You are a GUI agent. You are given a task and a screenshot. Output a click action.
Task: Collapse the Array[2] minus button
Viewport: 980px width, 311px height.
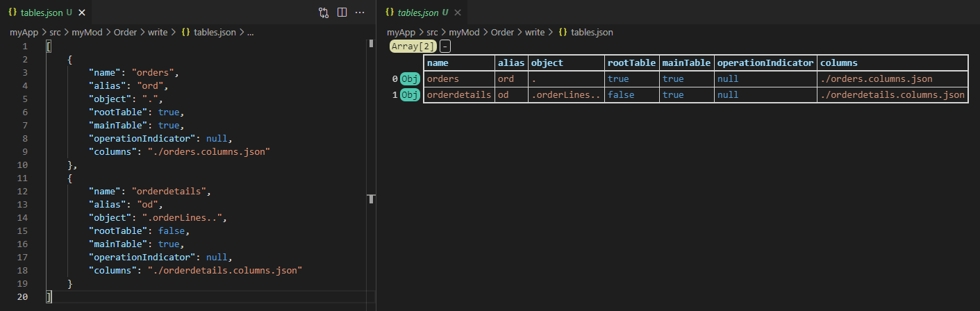pos(445,47)
